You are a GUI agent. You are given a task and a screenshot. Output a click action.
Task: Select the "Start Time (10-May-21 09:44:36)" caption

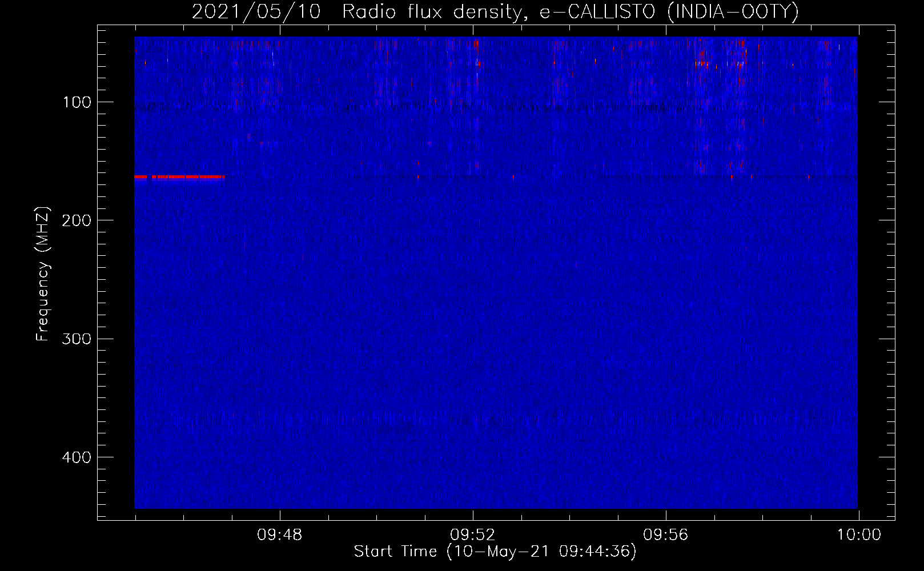tap(495, 552)
